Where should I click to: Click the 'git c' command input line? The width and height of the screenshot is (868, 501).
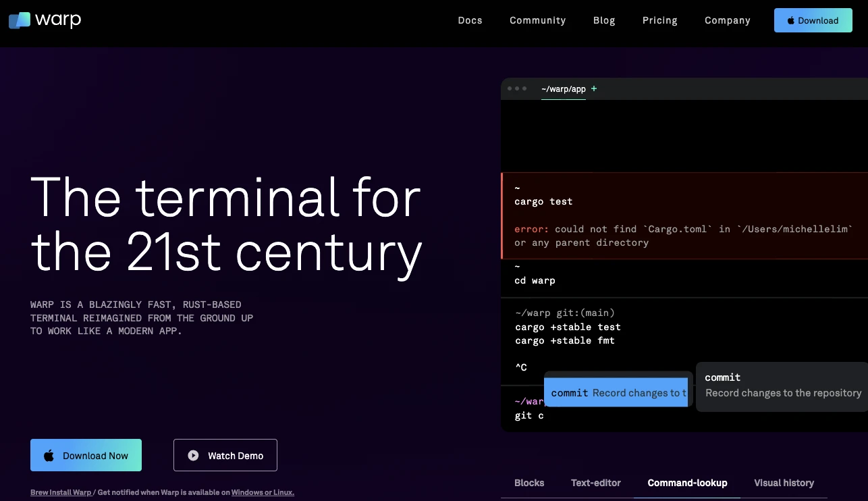click(529, 416)
